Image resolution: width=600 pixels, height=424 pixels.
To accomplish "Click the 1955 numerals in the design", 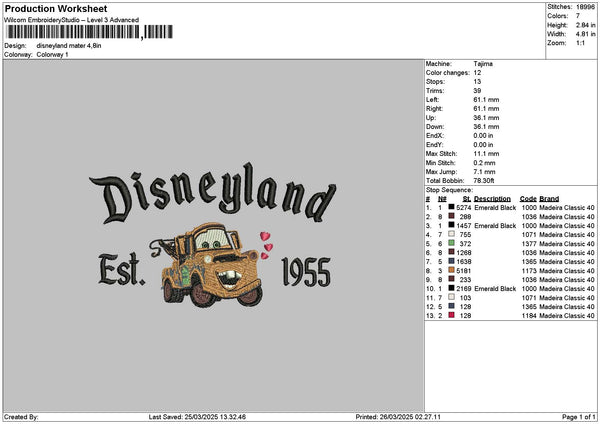I will (306, 272).
